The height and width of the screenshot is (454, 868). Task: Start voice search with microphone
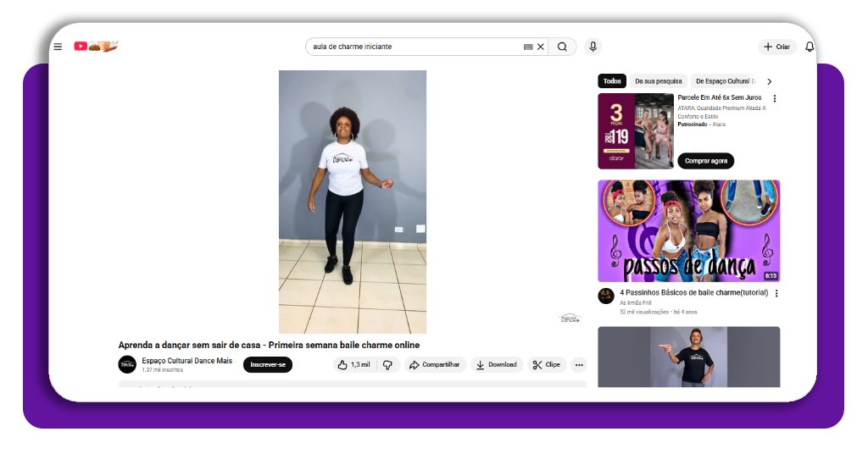[593, 47]
